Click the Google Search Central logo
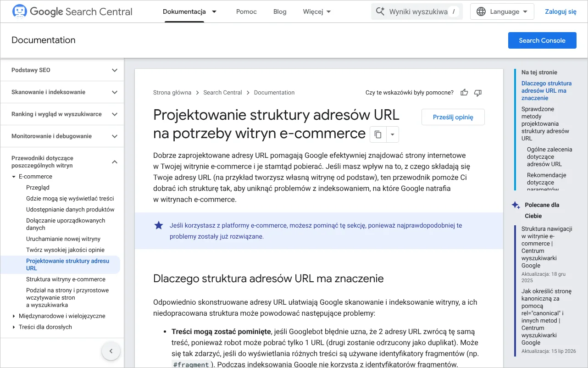This screenshot has width=588, height=368. [72, 11]
